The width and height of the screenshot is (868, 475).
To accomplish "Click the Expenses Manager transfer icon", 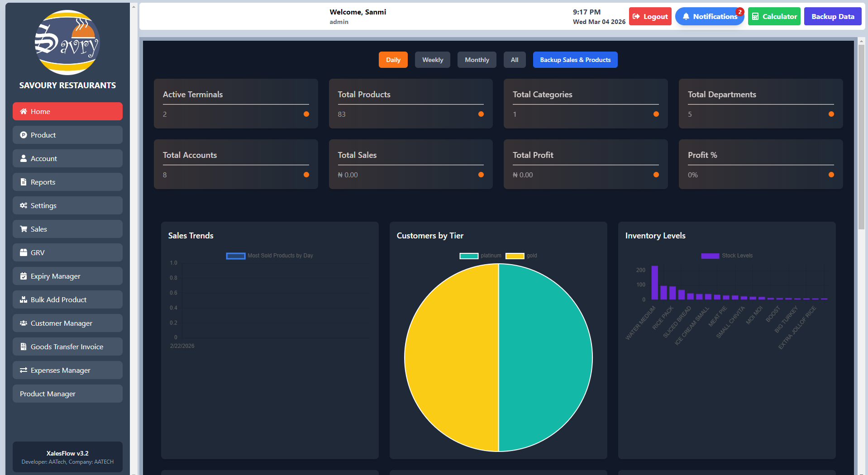I will pyautogui.click(x=24, y=370).
